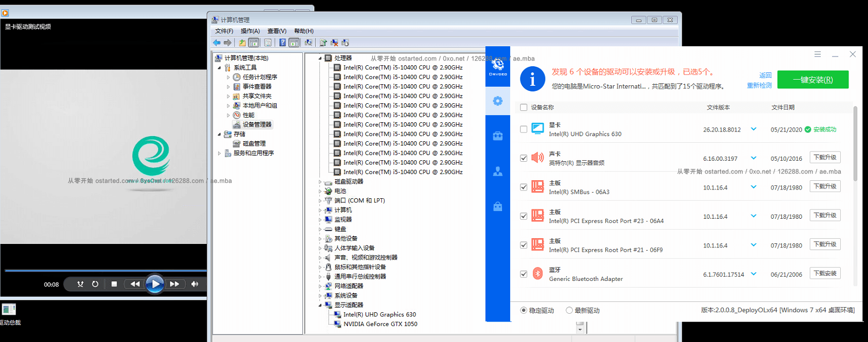
Task: Open the user profile sidebar icon in driver tool
Action: click(497, 172)
